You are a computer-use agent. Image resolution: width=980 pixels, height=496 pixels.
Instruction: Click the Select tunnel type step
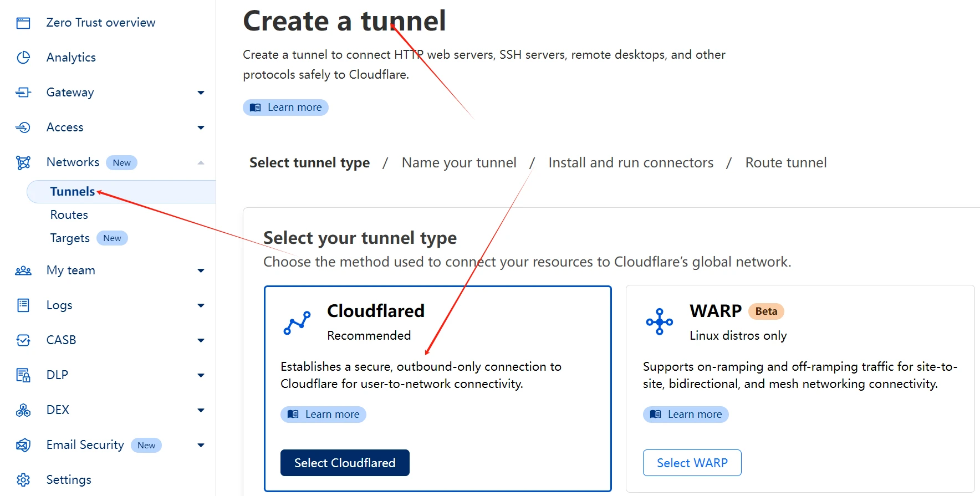point(309,163)
